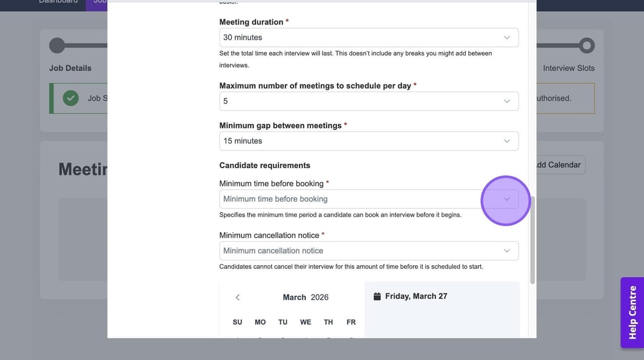Click the Interview Slots step circle
This screenshot has width=644, height=360.
click(x=586, y=46)
